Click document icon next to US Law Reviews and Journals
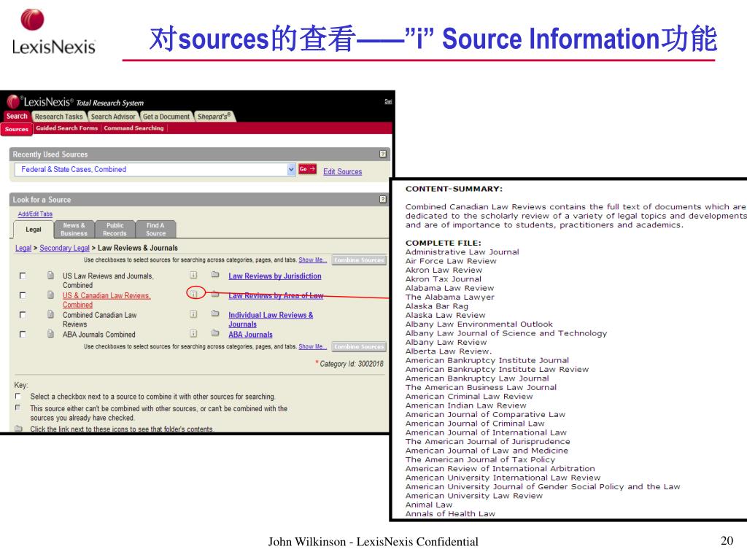 tap(50, 275)
